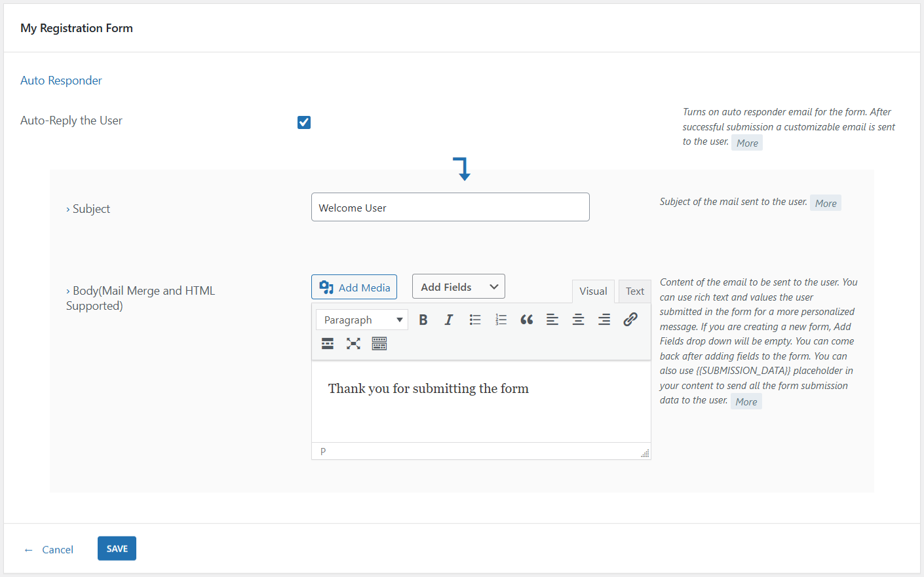Insert a numbered list

(501, 320)
